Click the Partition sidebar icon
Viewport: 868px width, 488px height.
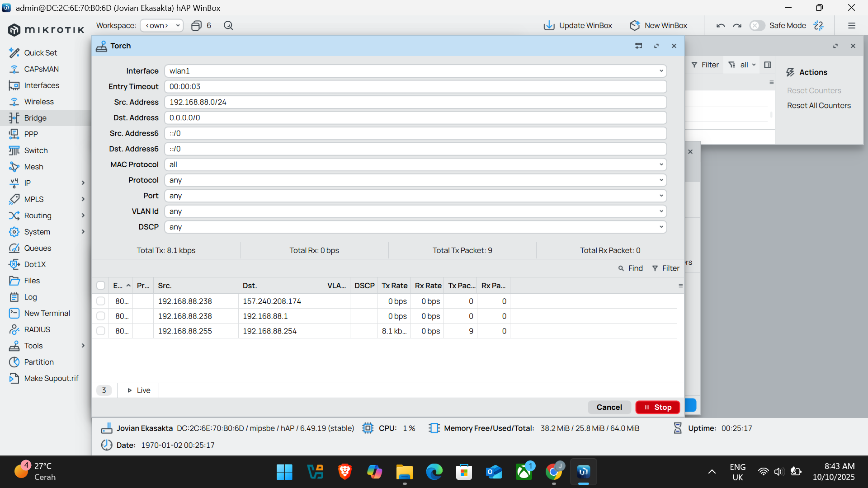[x=14, y=362]
